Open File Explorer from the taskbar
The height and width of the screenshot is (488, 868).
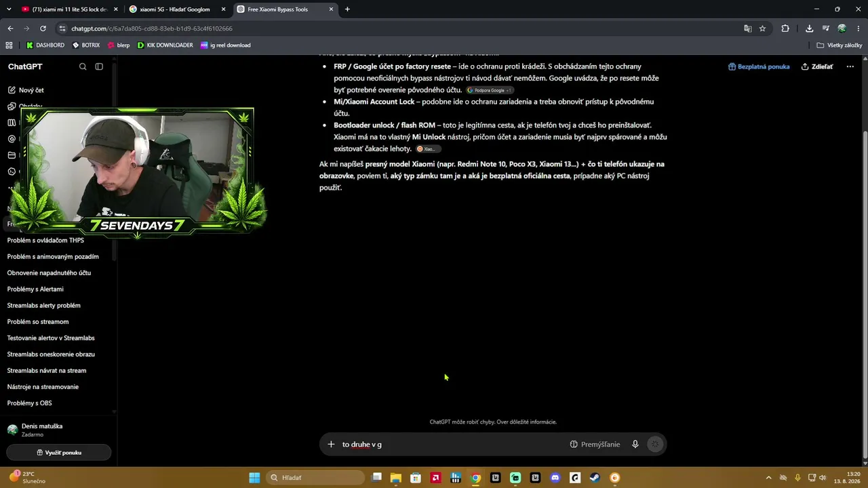pos(395,478)
